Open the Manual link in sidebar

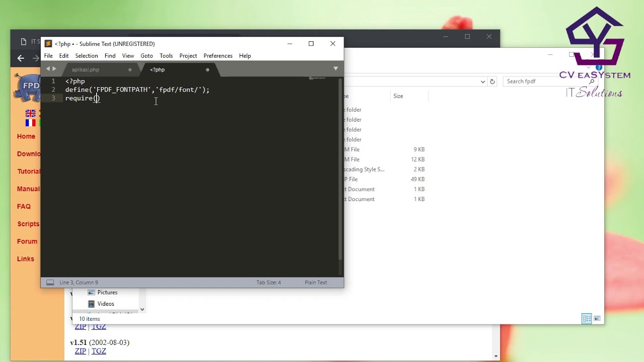(28, 189)
